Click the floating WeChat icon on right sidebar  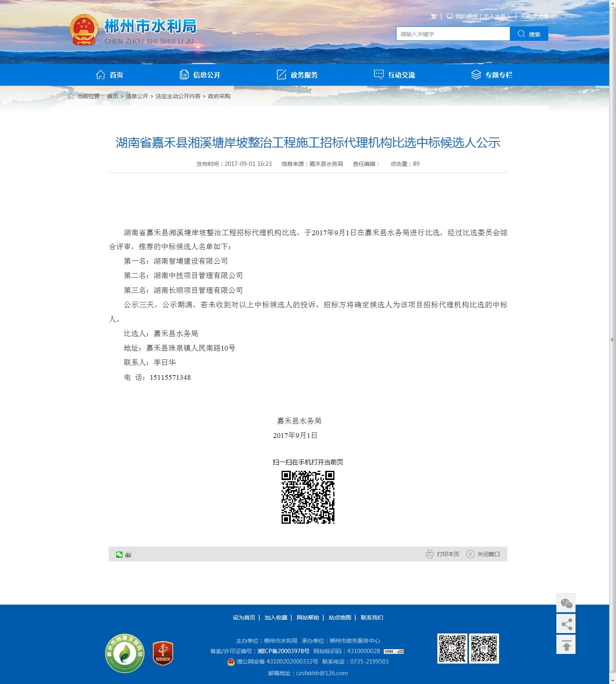pos(566,603)
